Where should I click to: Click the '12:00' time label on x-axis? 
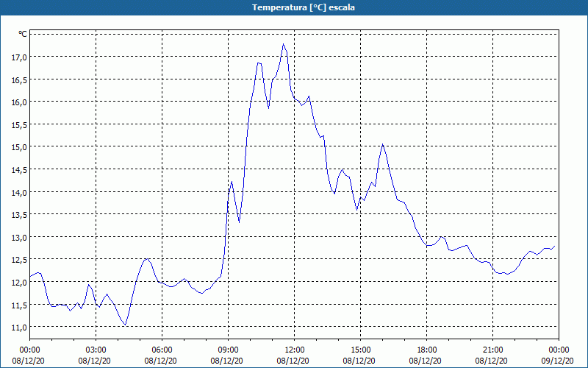(295, 350)
